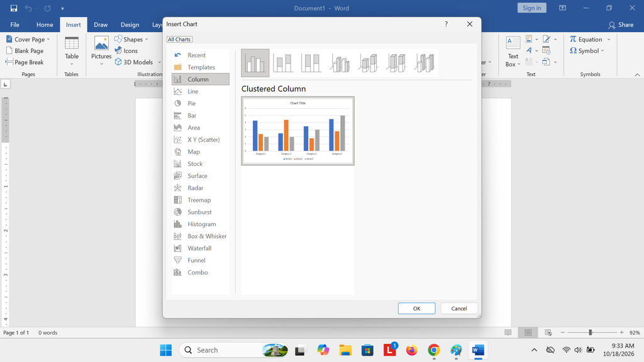
Task: Open the Pictures dropdown
Action: 101,52
